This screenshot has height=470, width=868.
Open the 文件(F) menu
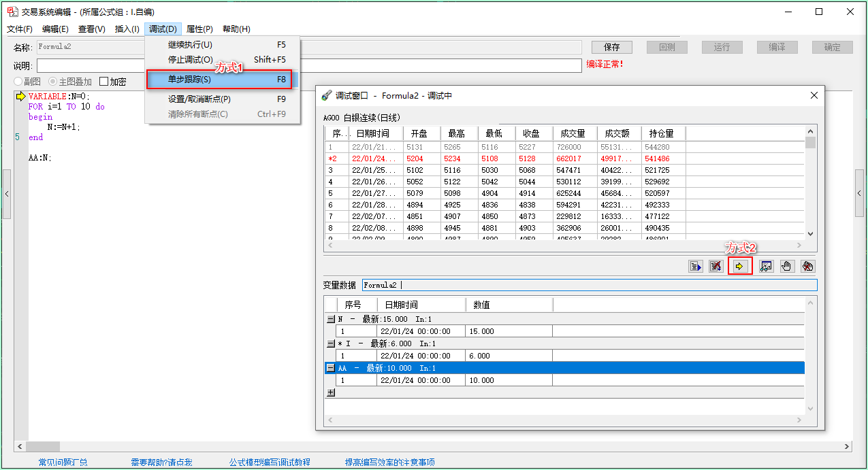[20, 29]
